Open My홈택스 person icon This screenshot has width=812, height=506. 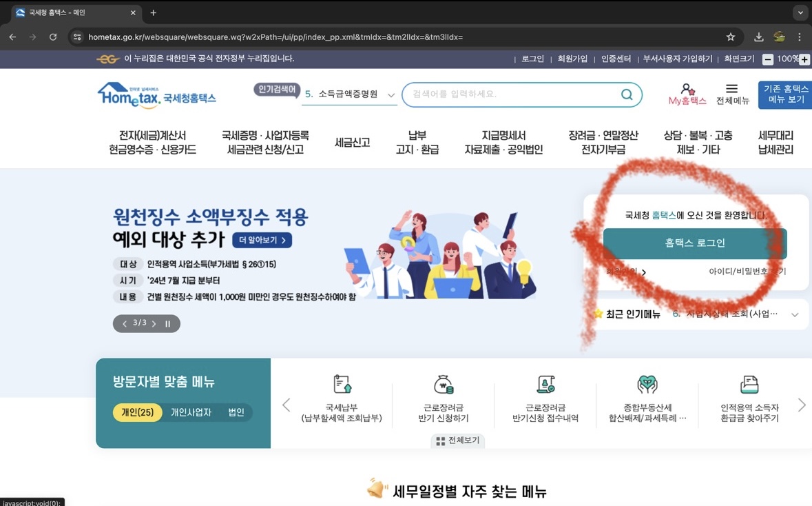point(687,89)
